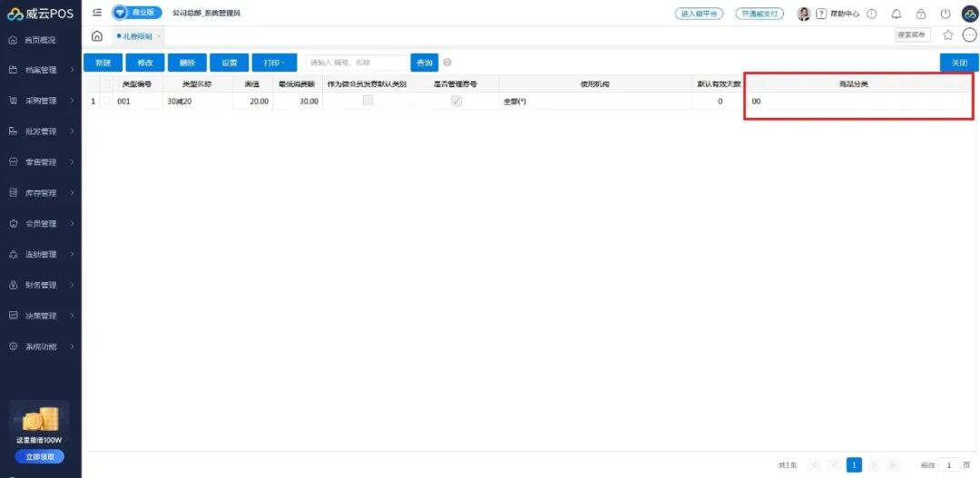The height and width of the screenshot is (478, 980).
Task: Collapse the sidebar with the menu fold icon
Action: [97, 13]
